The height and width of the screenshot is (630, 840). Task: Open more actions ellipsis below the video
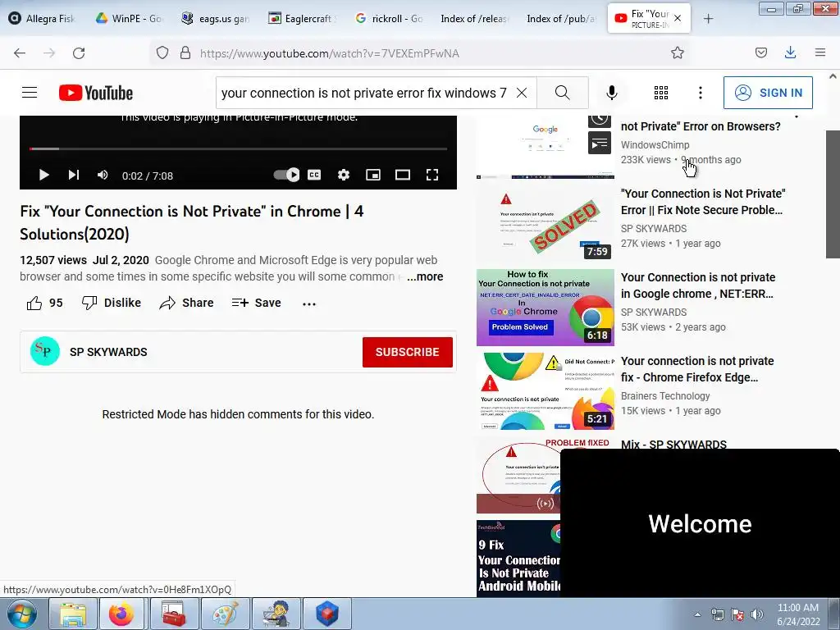tap(309, 304)
